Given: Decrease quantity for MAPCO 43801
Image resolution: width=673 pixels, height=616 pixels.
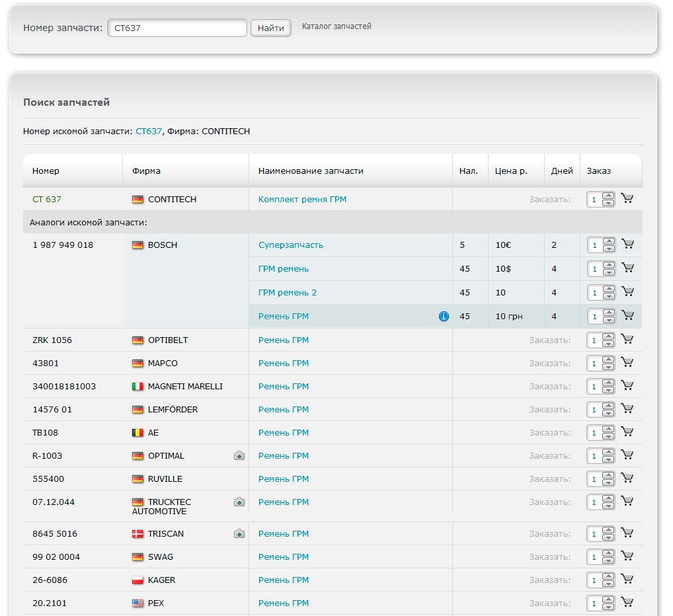Looking at the screenshot, I should coord(609,367).
